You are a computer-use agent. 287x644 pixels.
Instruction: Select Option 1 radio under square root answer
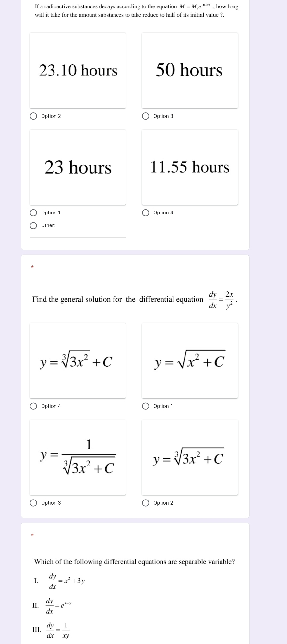tap(146, 406)
